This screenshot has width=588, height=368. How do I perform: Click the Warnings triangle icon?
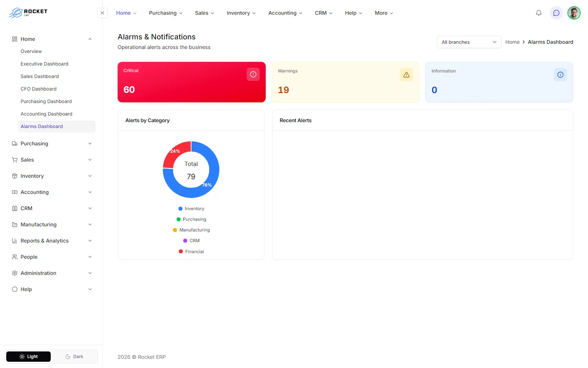click(406, 75)
